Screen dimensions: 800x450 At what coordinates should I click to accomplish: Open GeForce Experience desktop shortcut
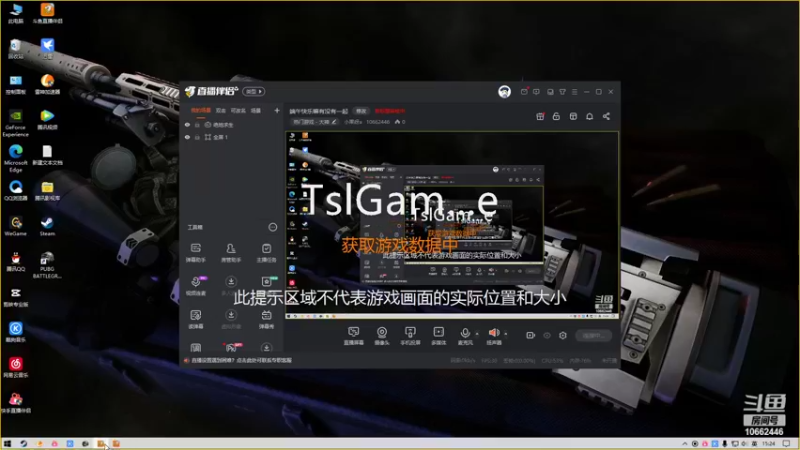(x=15, y=123)
